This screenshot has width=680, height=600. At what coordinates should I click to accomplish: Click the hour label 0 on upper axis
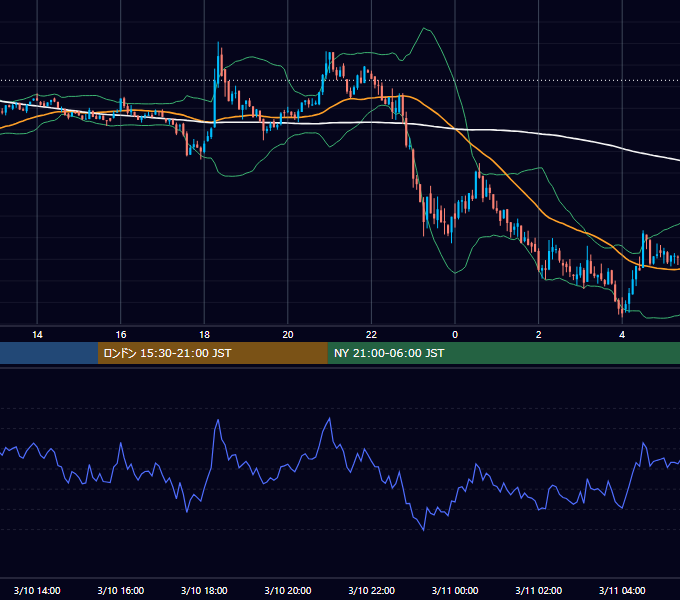point(455,335)
